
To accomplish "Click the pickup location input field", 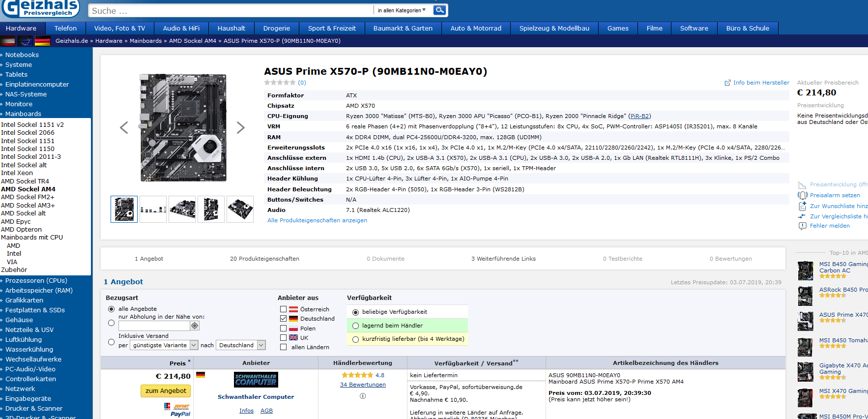I will coord(154,326).
